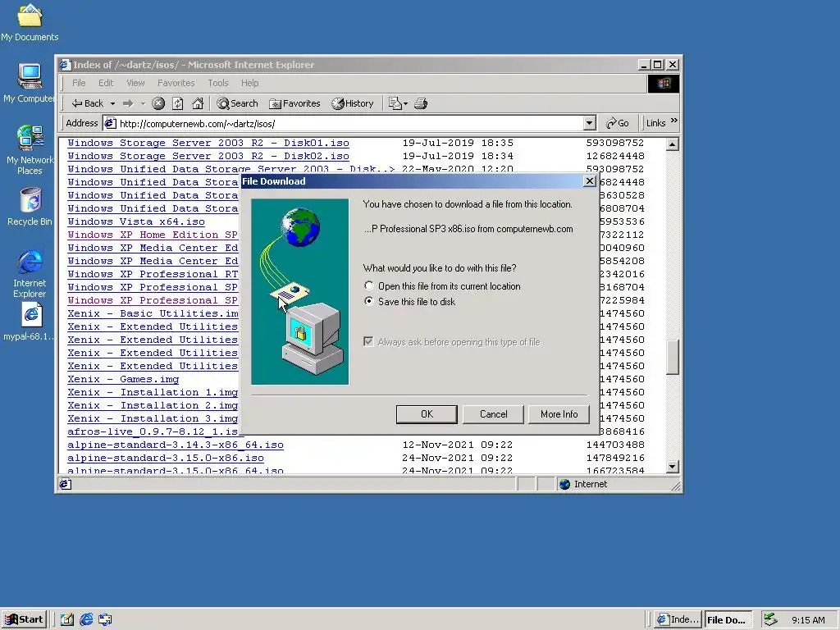Open Windows Vista x64.iso link
840x630 pixels.
pos(136,221)
